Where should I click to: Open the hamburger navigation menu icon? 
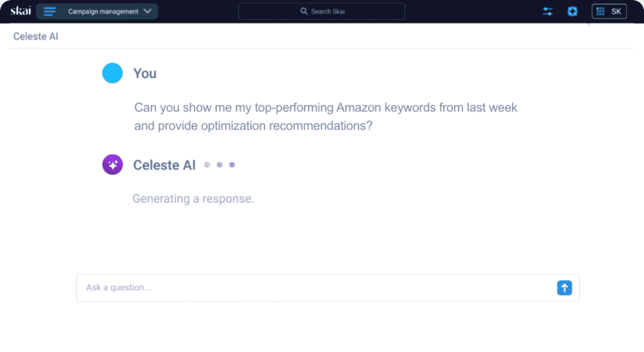50,11
